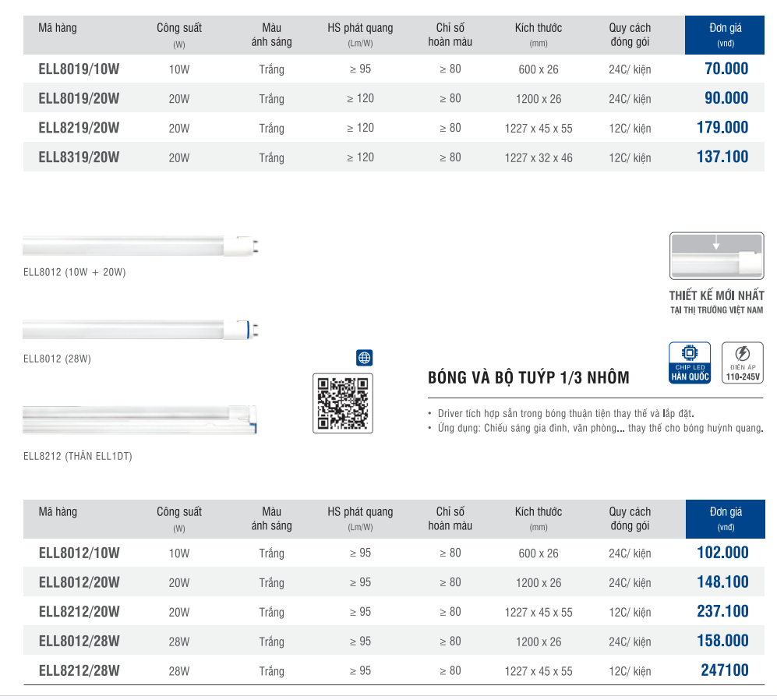Select product code ELL8212/28W
Viewport: 777px width, 700px height.
click(79, 670)
